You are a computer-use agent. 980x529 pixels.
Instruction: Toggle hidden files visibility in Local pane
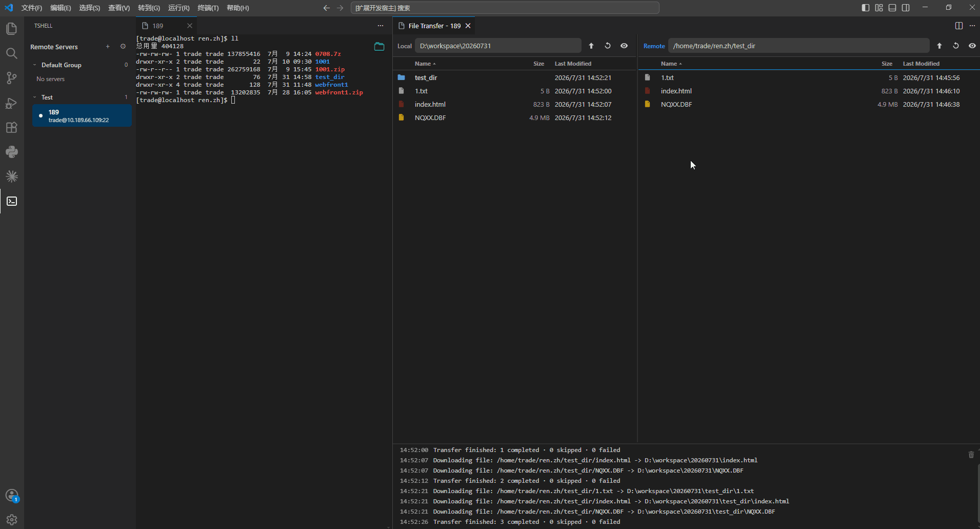[x=624, y=46]
